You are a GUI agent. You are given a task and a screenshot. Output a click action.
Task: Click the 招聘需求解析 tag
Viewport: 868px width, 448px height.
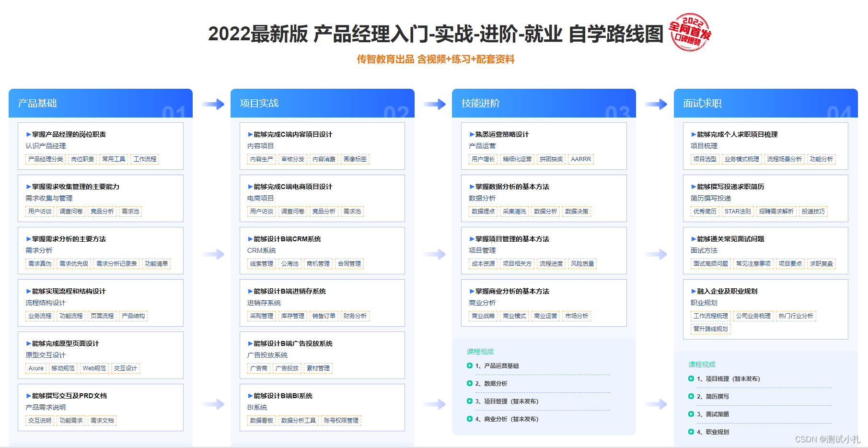[x=776, y=212]
